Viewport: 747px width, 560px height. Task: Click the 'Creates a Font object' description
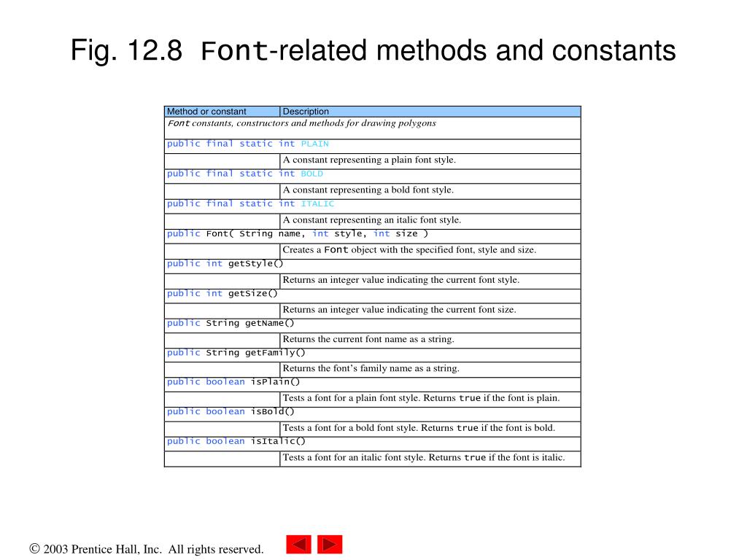(x=409, y=250)
